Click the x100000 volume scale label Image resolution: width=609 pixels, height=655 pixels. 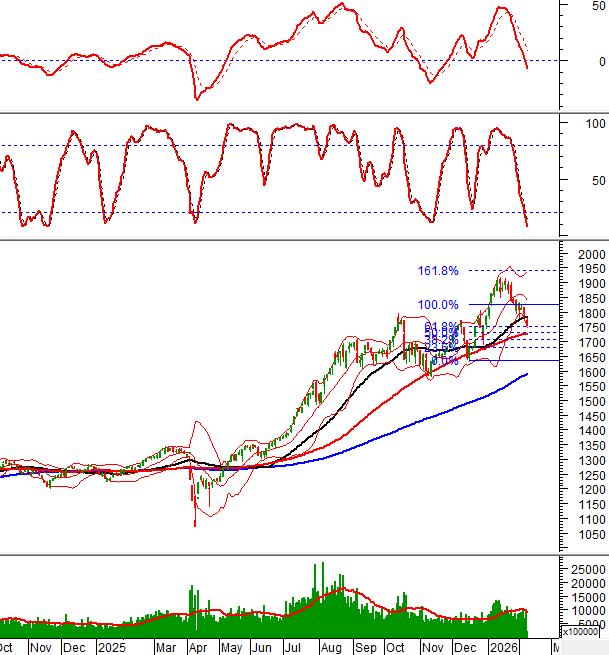(580, 631)
